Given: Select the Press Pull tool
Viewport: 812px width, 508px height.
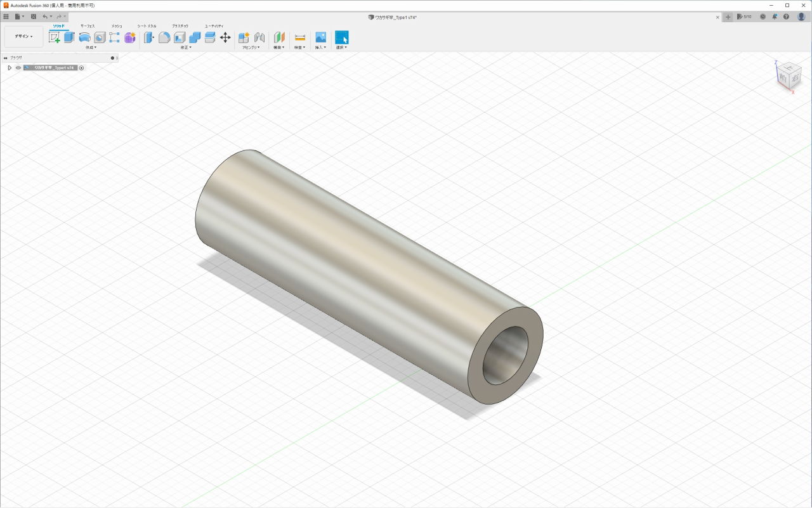Looking at the screenshot, I should (x=149, y=37).
